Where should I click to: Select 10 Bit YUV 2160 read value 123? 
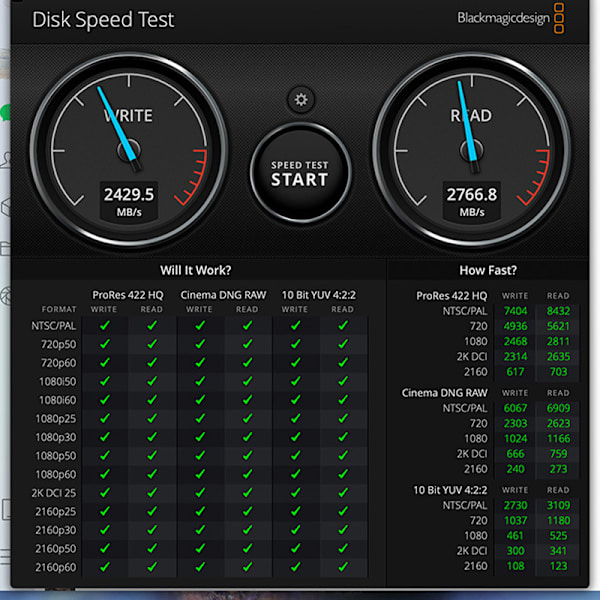[558, 566]
